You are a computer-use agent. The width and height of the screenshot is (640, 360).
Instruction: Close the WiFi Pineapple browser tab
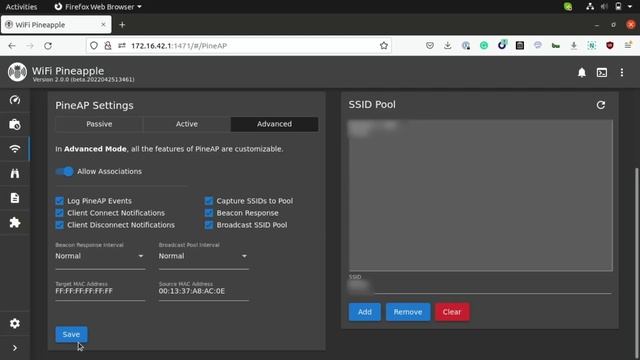(x=103, y=25)
